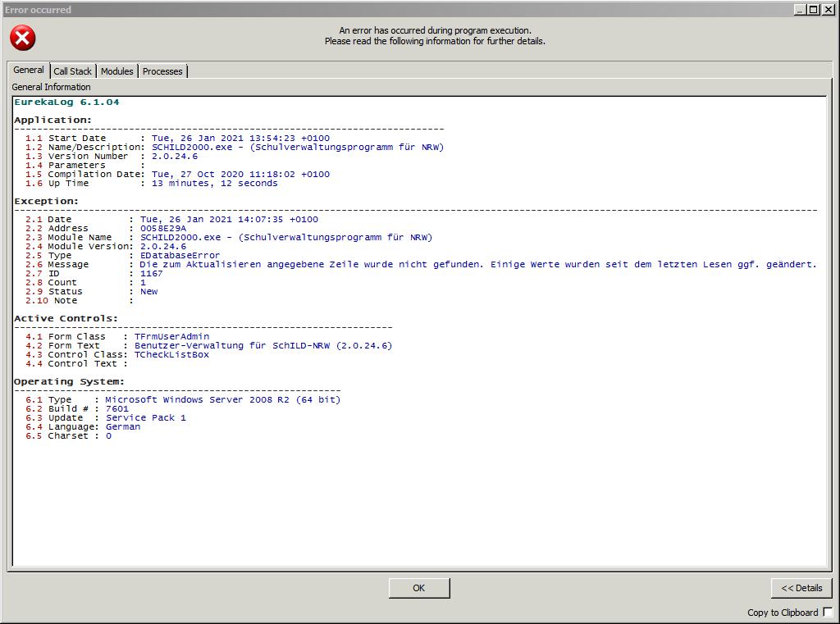Click the Operating System section heading
Screen dimensions: 840x624
pos(70,381)
